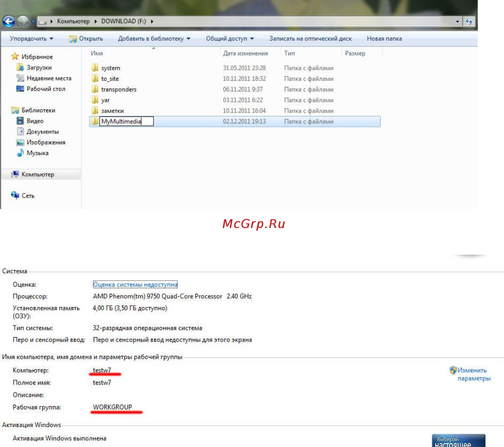Click the shield icon beside Изменить параметры
Screen dimensions: 504x447
click(x=453, y=370)
